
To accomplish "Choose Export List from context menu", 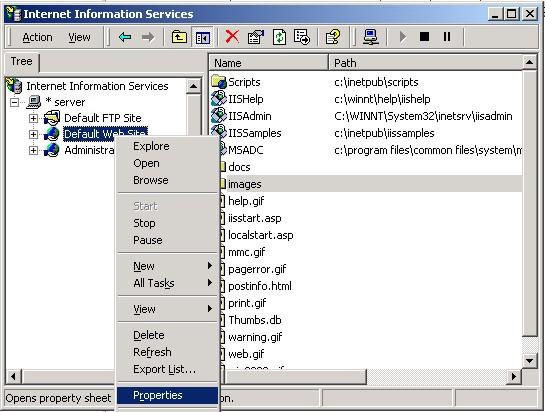I will [x=168, y=369].
